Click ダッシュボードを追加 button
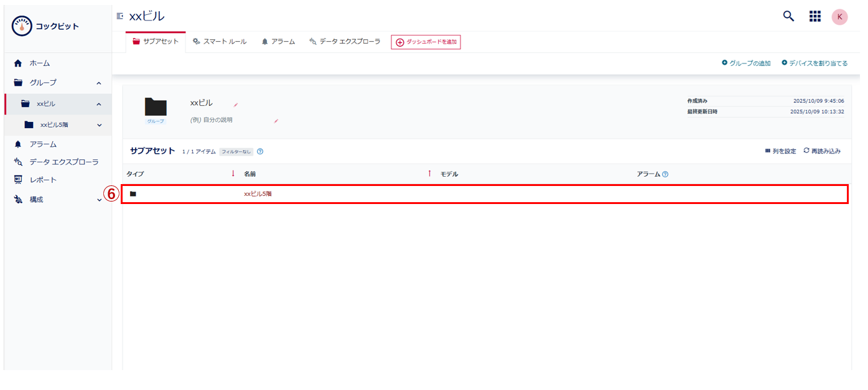 pos(426,42)
